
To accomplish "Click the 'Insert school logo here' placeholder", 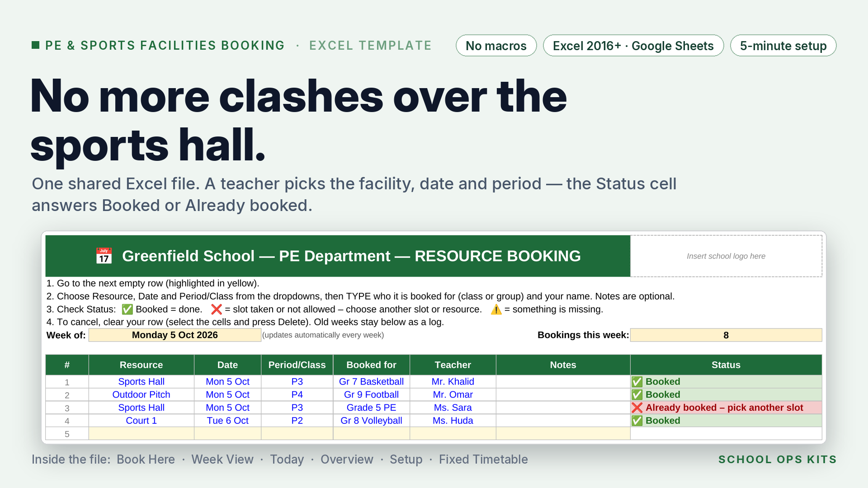I will pyautogui.click(x=726, y=256).
